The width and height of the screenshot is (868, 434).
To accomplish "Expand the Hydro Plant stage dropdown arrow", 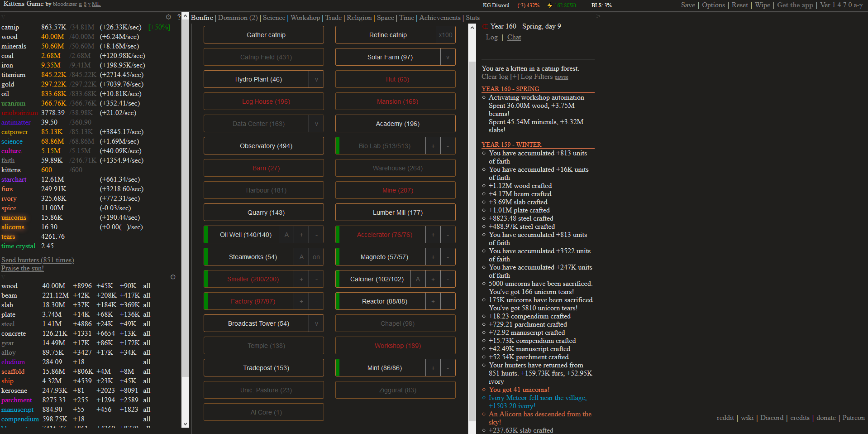I will pos(316,79).
